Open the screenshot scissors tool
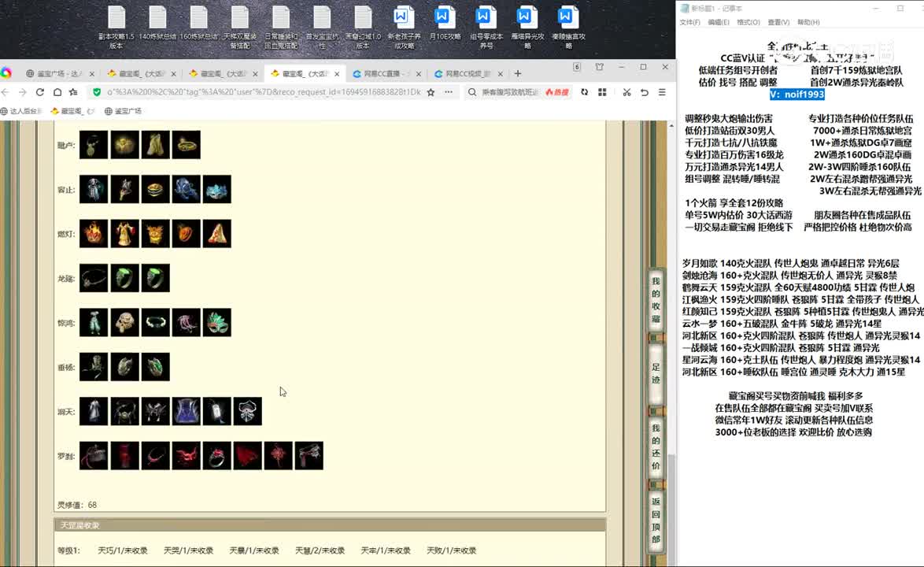 coord(626,92)
